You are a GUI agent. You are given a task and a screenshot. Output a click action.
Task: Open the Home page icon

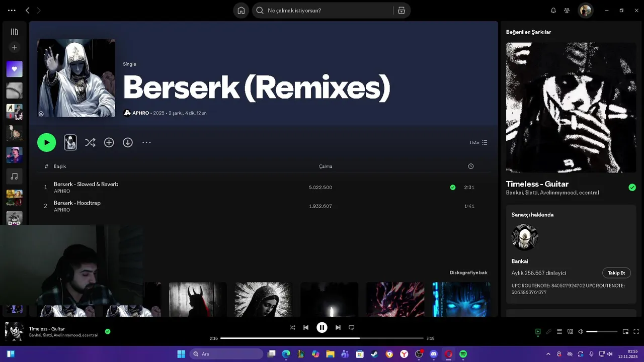click(241, 11)
